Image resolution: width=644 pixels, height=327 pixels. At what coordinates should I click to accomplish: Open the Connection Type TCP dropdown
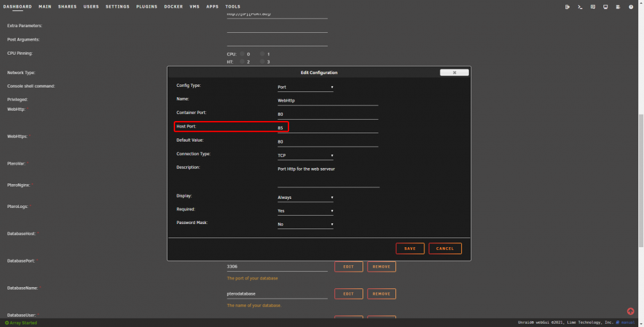click(x=305, y=156)
